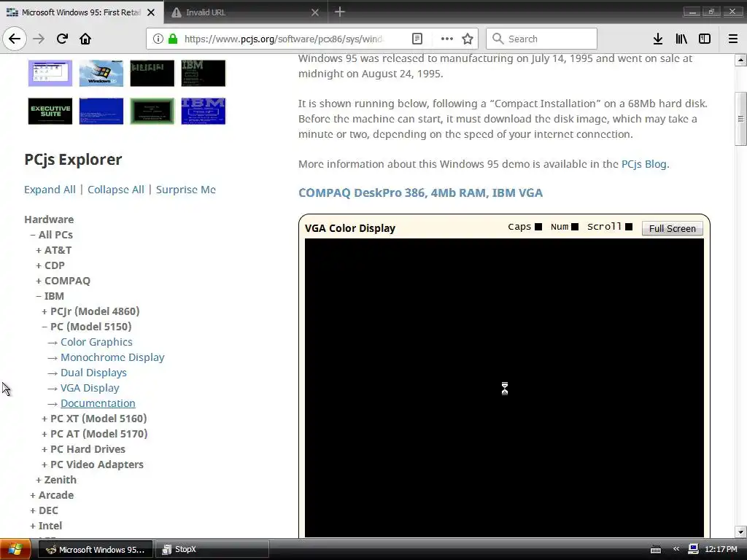Open a new browser tab

340,12
